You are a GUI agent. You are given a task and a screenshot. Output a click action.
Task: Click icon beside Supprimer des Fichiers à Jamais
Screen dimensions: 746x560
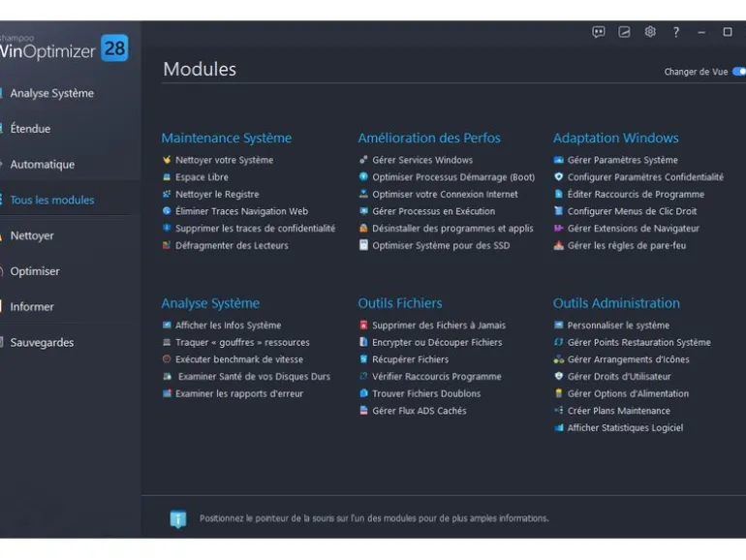tap(363, 325)
